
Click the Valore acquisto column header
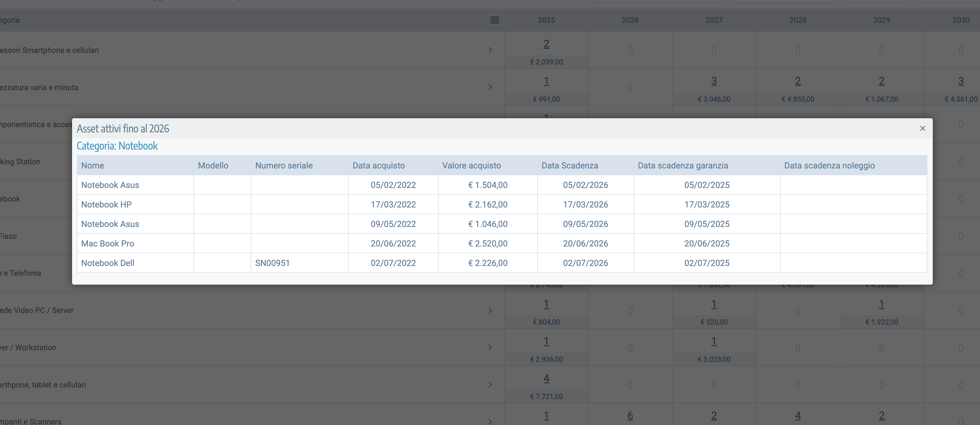[471, 166]
